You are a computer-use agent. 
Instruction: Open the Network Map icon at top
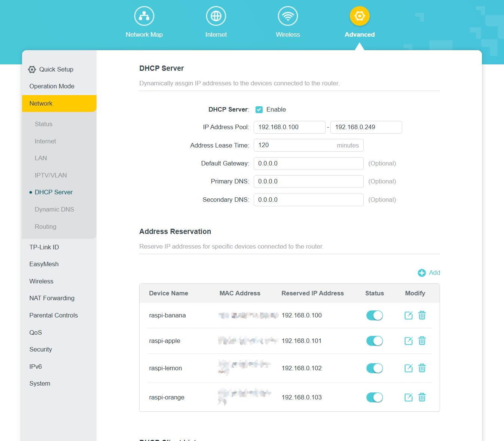[x=144, y=16]
